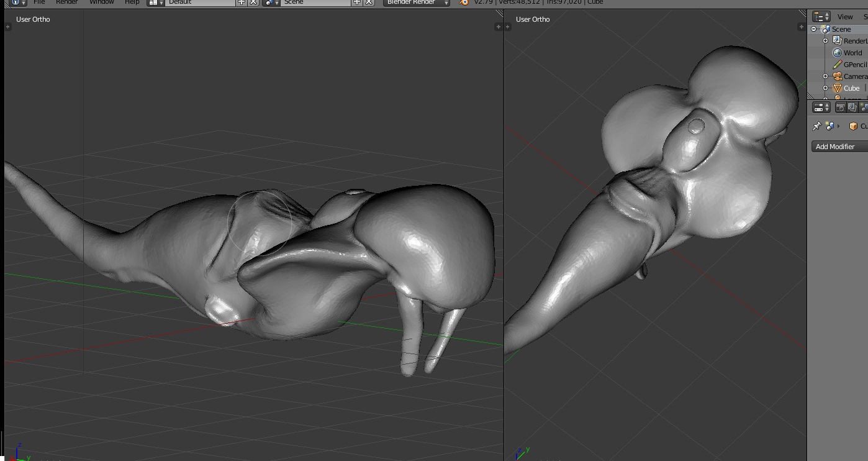The image size is (868, 461).
Task: Open the Blender Render engine dropdown
Action: click(416, 2)
